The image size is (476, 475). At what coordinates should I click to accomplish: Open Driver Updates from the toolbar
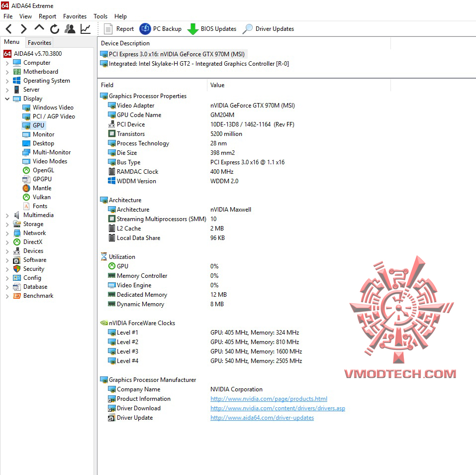[x=269, y=29]
